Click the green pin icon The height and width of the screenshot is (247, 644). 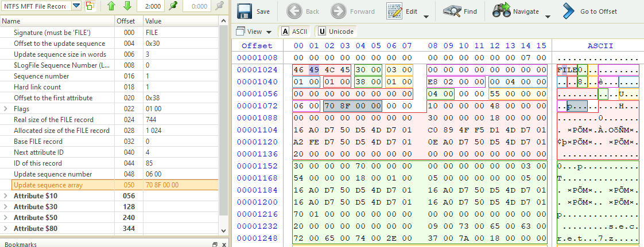click(x=174, y=6)
